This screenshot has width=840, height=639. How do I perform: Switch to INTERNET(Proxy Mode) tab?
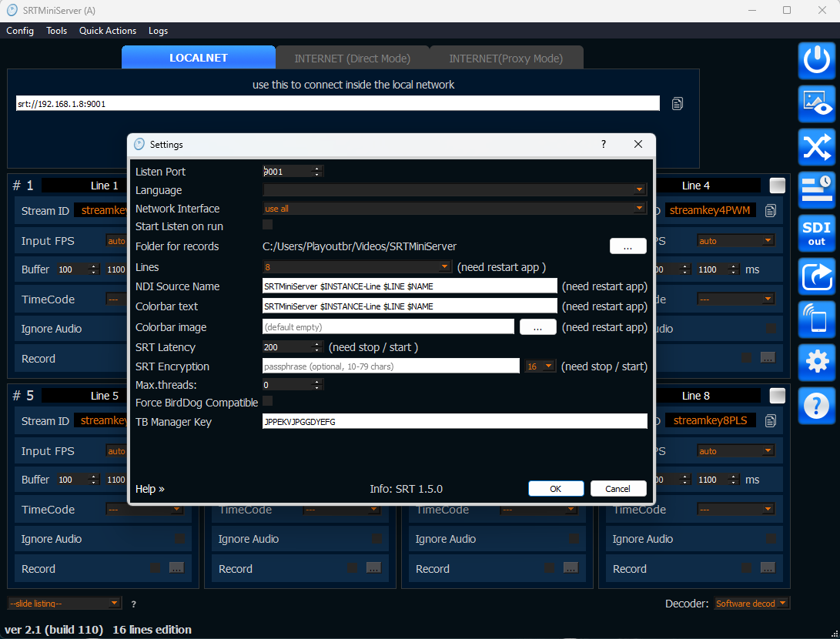click(506, 58)
